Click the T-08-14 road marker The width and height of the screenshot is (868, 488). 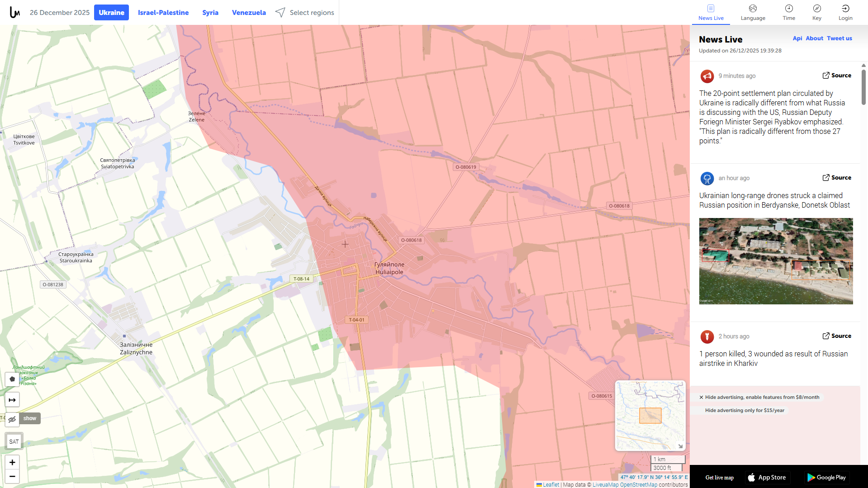[302, 279]
